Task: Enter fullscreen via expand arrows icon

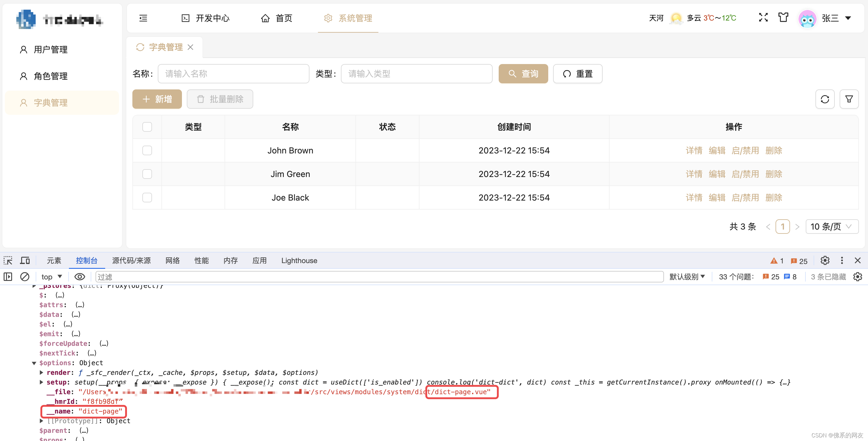Action: 763,18
